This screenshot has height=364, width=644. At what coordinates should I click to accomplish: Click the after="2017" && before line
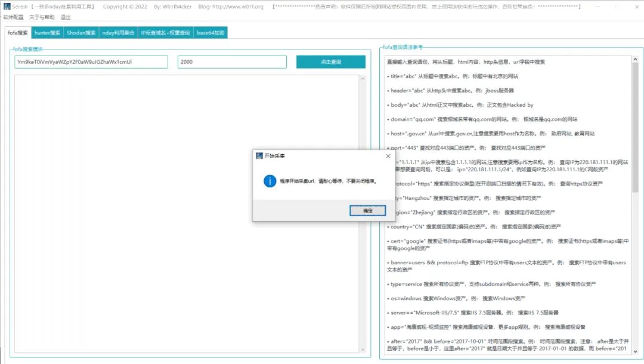tap(507, 345)
